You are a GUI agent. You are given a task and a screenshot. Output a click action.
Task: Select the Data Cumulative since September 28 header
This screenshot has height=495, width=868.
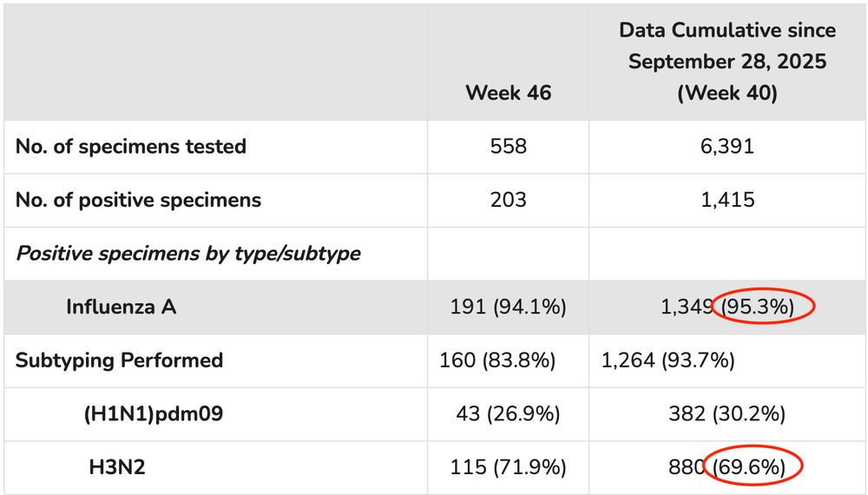point(727,62)
